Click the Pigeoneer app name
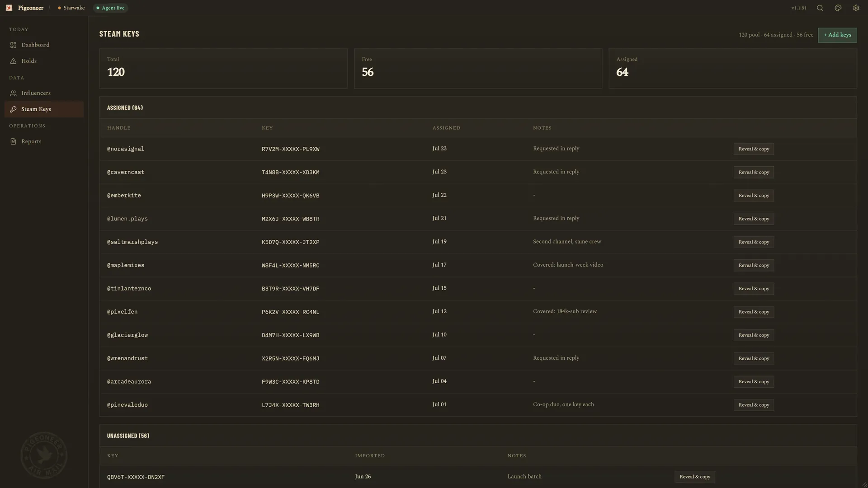The image size is (868, 488). click(31, 8)
